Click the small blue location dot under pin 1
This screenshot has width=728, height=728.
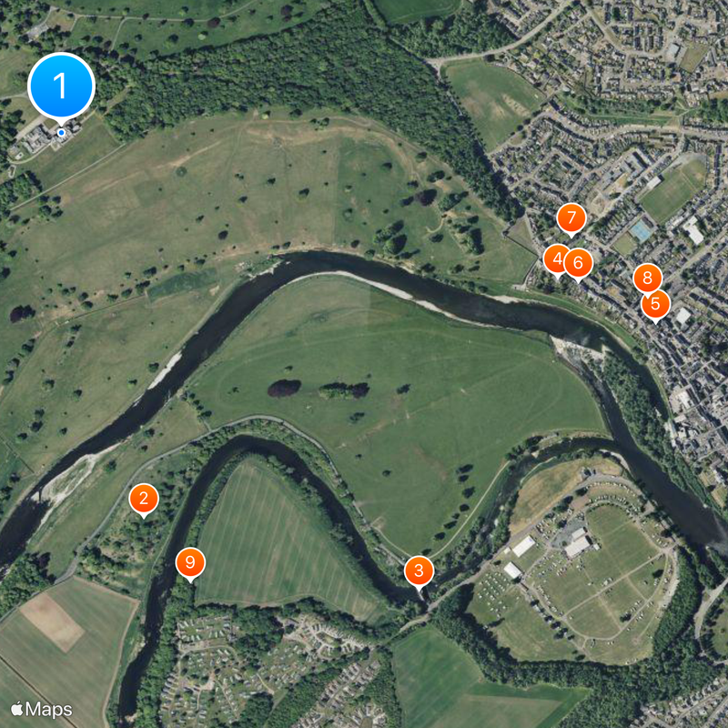coord(61,133)
